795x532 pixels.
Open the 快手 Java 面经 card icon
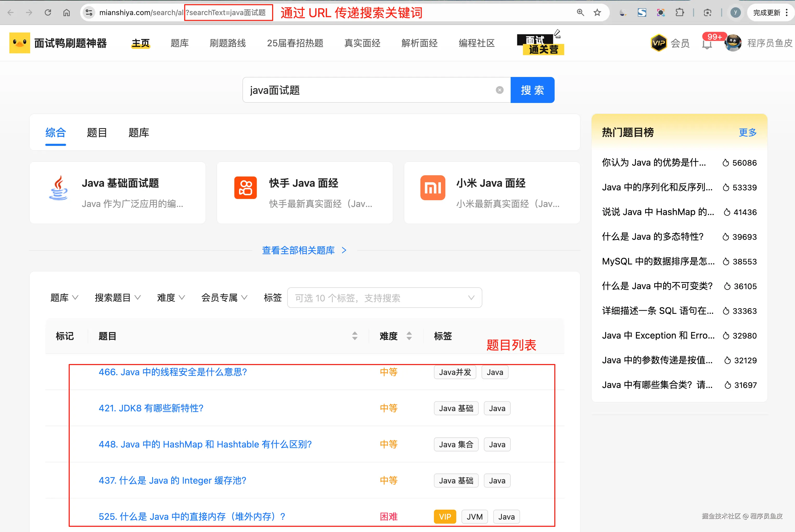pyautogui.click(x=245, y=188)
